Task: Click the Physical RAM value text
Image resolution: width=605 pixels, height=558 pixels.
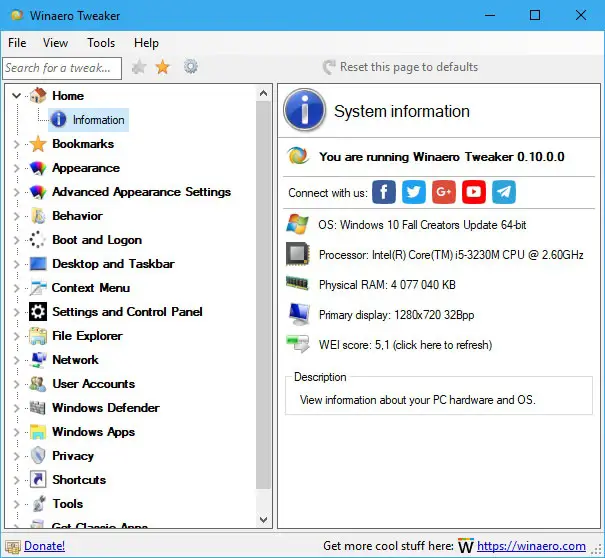Action: click(x=387, y=285)
